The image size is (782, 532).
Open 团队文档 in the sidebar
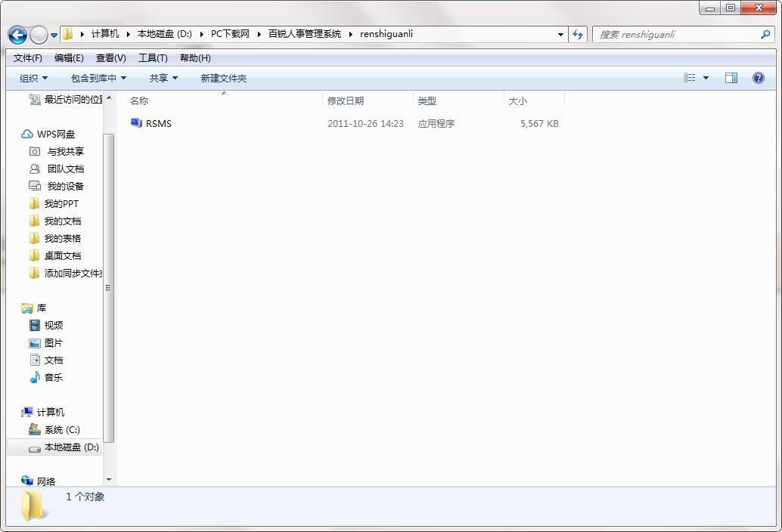click(x=57, y=169)
